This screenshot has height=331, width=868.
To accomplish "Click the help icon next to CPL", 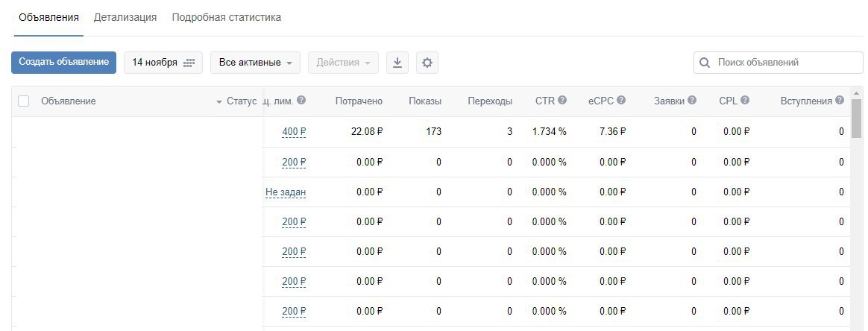I will tap(744, 100).
